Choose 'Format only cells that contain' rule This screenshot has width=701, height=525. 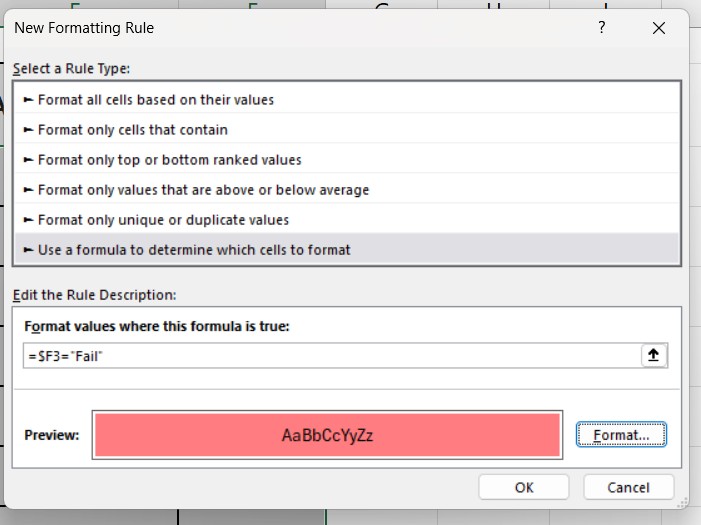tap(132, 130)
